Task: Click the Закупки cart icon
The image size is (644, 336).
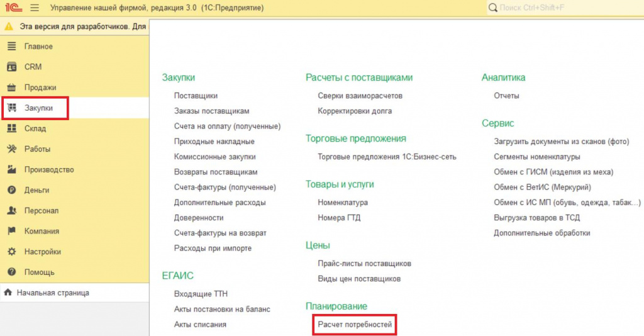Action: coord(12,108)
